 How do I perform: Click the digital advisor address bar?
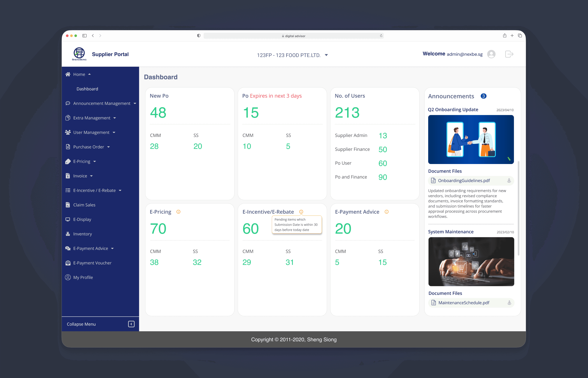294,36
